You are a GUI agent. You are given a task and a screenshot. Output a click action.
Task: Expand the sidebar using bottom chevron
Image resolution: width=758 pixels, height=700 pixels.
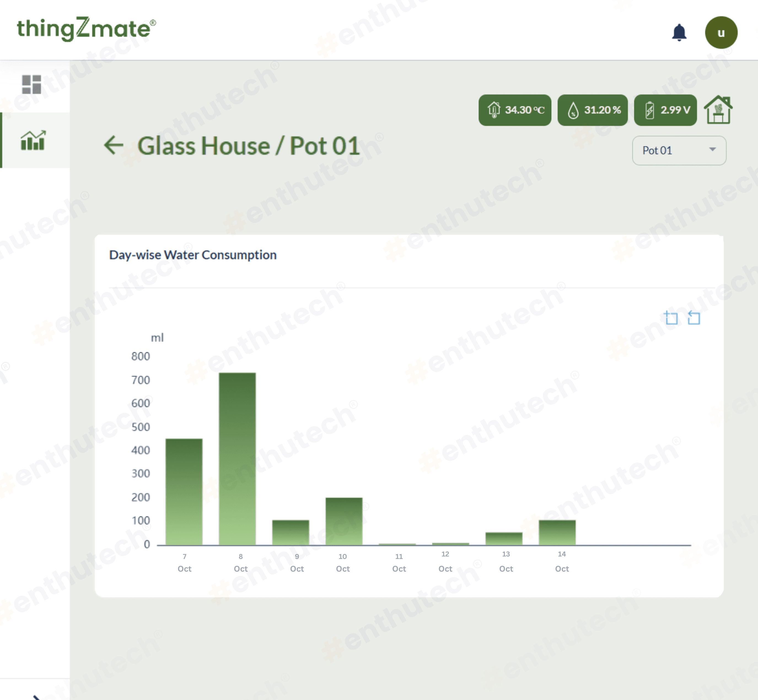pos(37,696)
